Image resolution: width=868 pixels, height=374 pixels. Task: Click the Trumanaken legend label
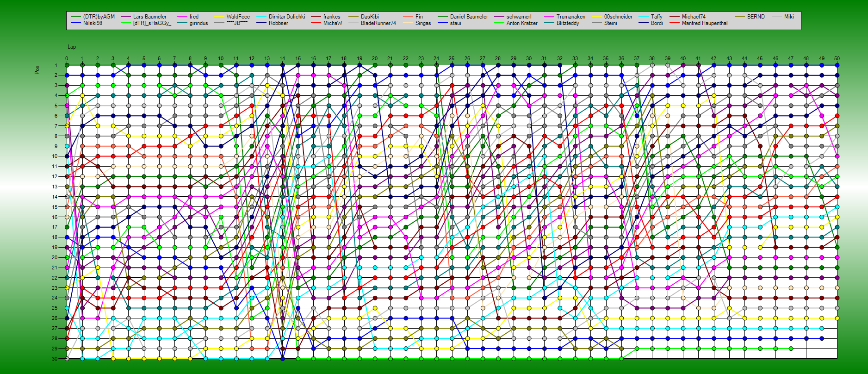[571, 17]
